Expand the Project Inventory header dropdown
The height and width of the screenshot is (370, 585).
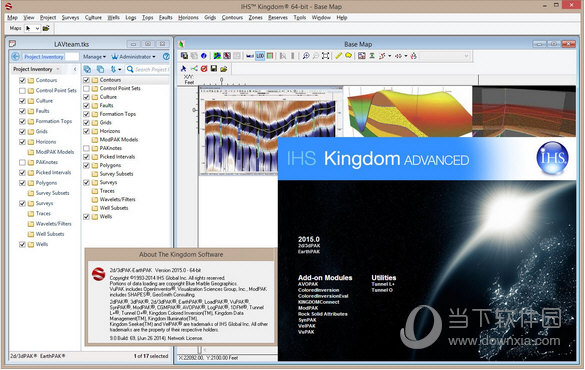(58, 69)
